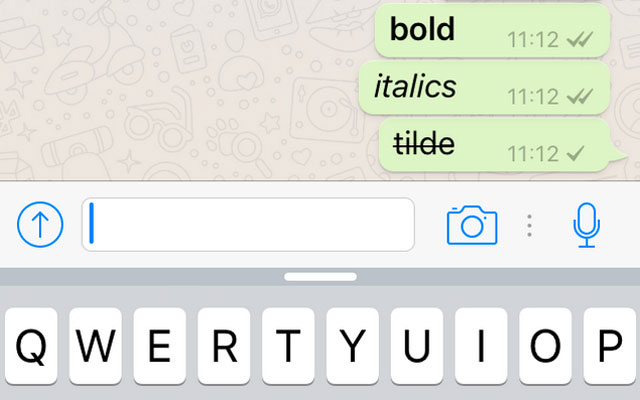
Task: Tap the single check mark on tilde message
Action: 576,153
